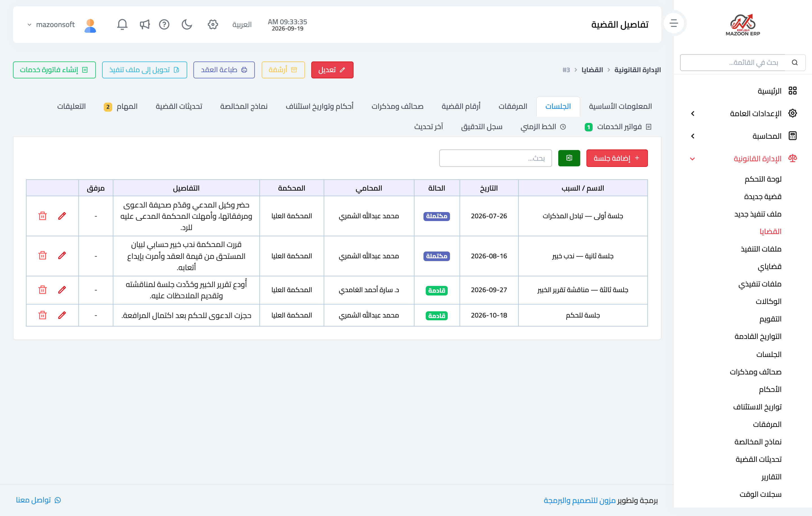This screenshot has width=812, height=516.
Task: Open فواتير الخدمات tab
Action: [x=618, y=127]
